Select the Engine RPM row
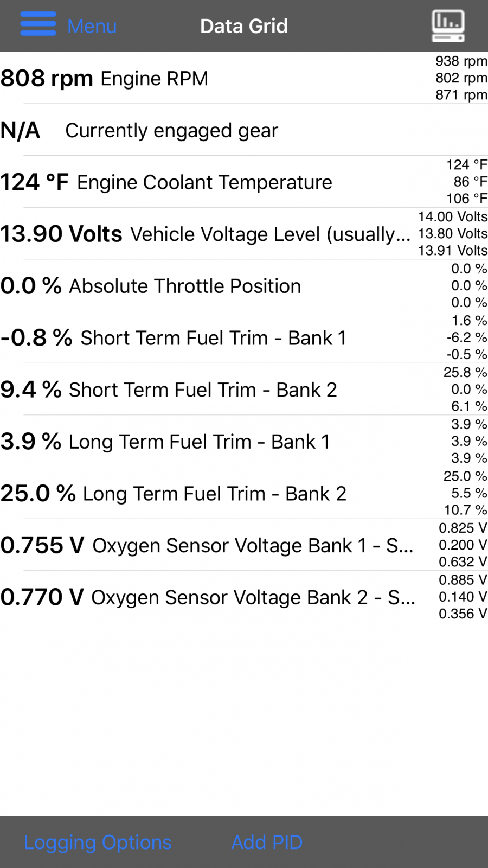This screenshot has height=868, width=488. pos(244,78)
